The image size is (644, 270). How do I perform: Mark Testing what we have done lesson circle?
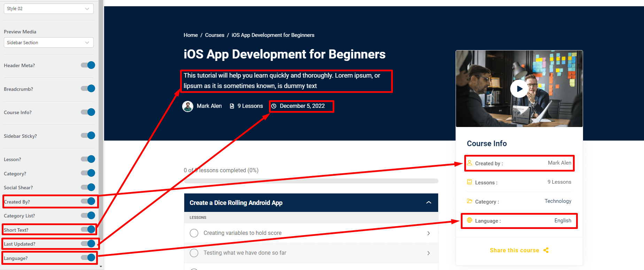pyautogui.click(x=194, y=253)
